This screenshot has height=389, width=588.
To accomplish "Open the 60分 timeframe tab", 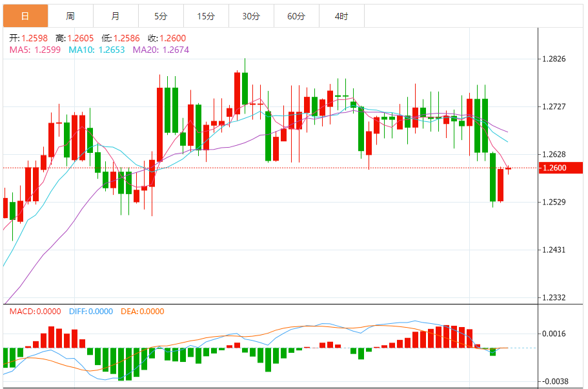I will (x=296, y=16).
